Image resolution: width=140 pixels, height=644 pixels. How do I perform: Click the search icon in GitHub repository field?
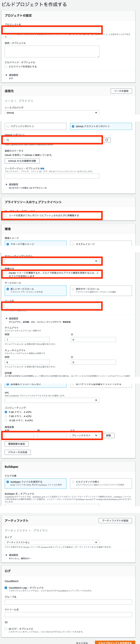(x=8, y=140)
